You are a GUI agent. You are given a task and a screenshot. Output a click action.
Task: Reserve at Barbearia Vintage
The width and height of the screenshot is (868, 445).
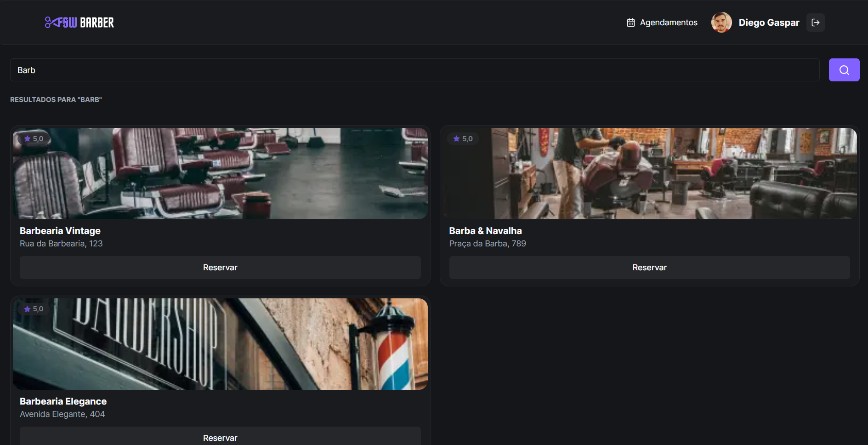[220, 268]
